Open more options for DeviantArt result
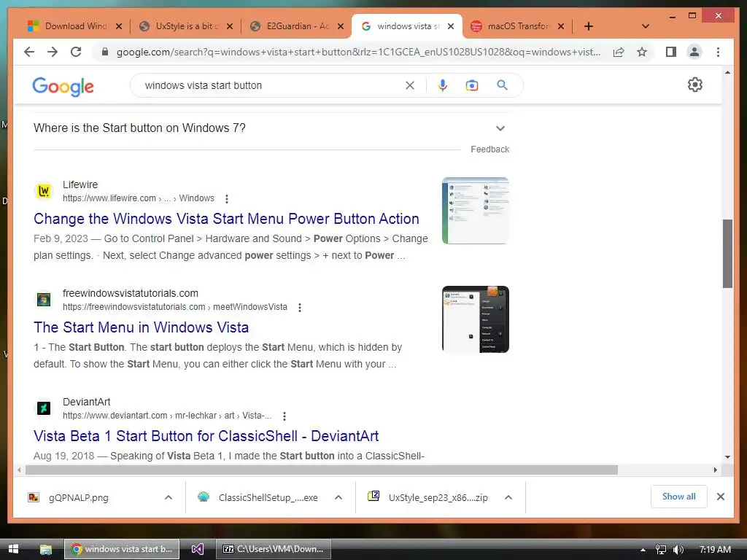747x560 pixels. pos(285,416)
